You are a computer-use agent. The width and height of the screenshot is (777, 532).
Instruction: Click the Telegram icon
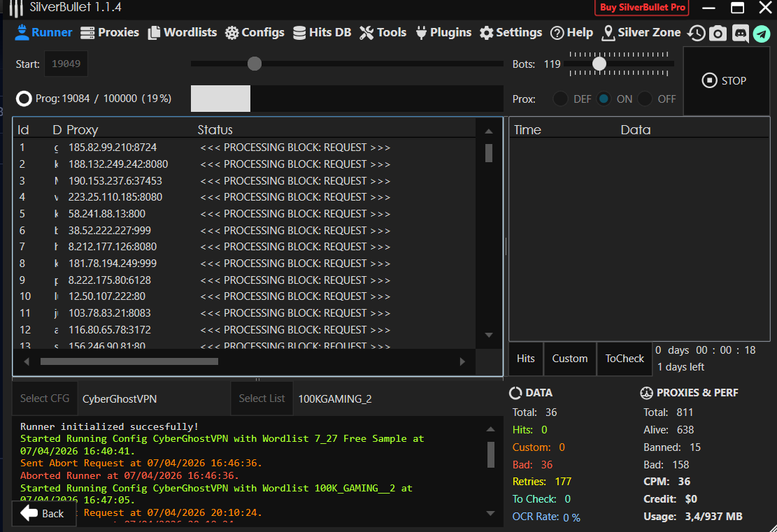click(762, 33)
